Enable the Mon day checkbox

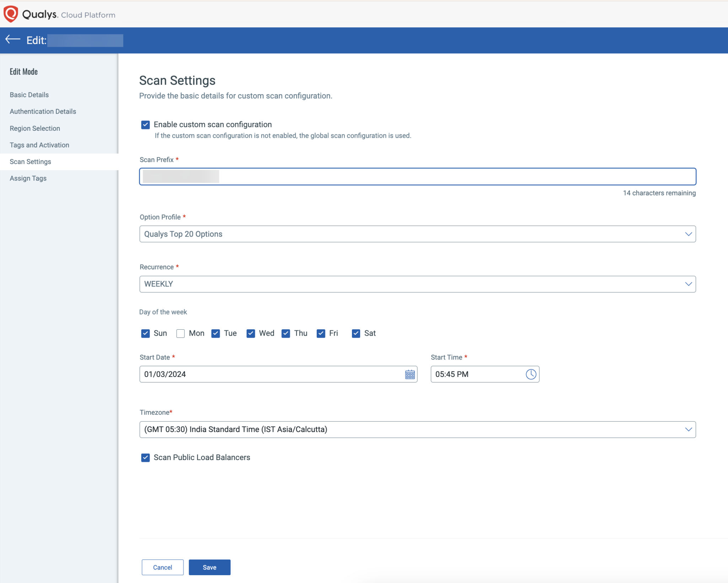coord(181,333)
